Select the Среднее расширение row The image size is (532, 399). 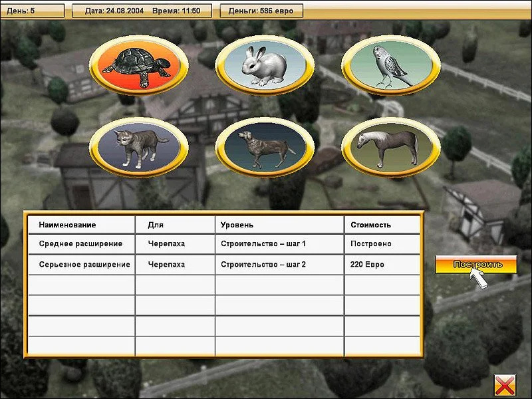[x=80, y=244]
